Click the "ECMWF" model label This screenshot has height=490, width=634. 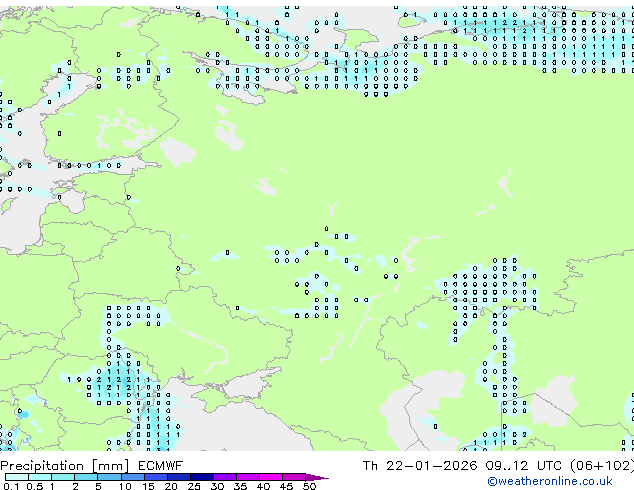pos(161,466)
